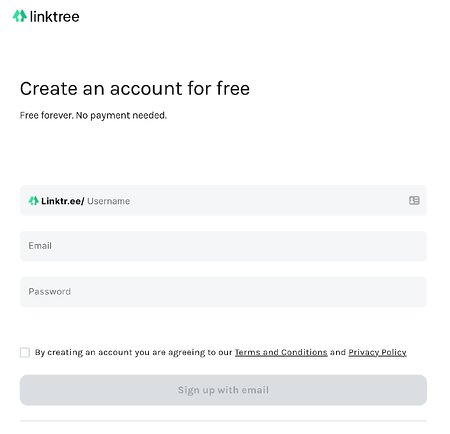Click the small tree icon inside Username field
The height and width of the screenshot is (434, 450).
[33, 201]
